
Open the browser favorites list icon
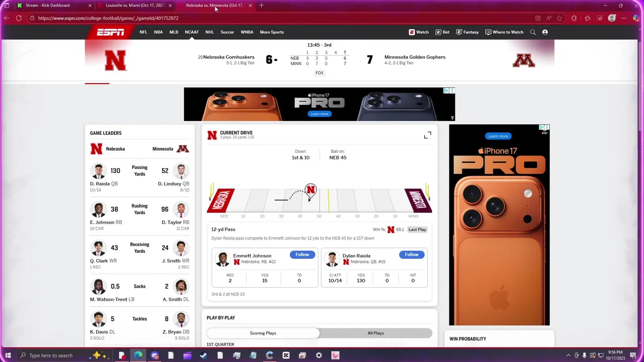(x=587, y=18)
